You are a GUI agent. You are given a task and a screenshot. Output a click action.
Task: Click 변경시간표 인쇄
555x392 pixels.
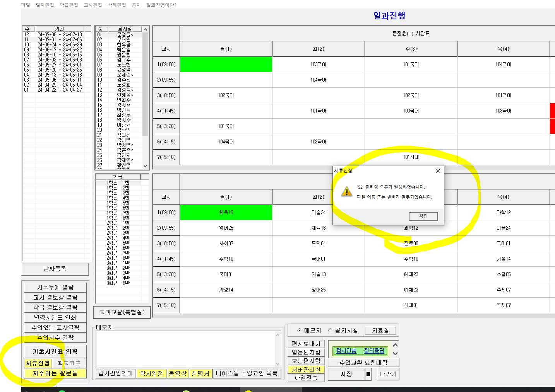[x=55, y=317]
